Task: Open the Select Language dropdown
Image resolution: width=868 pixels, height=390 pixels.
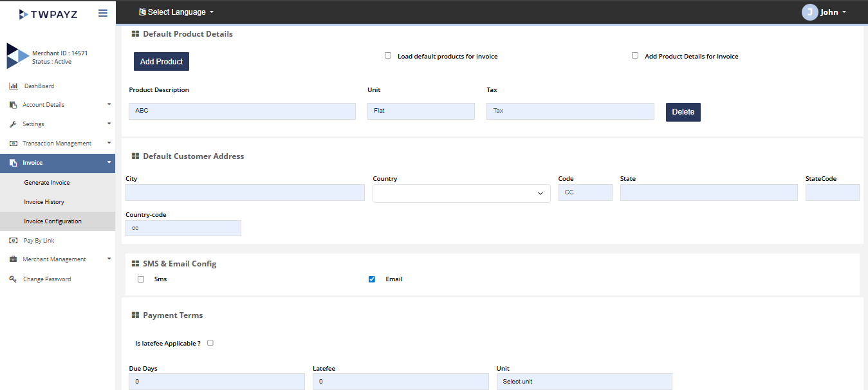Action: (x=176, y=12)
